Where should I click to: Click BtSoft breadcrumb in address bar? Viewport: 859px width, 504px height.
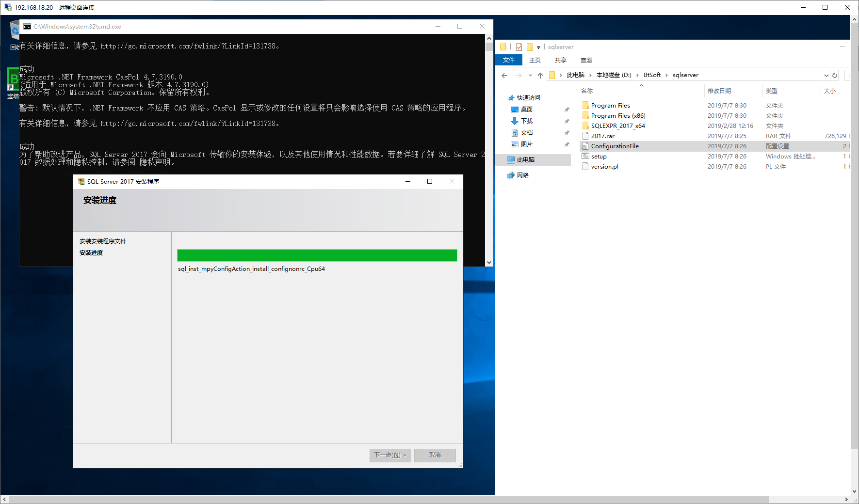(652, 76)
